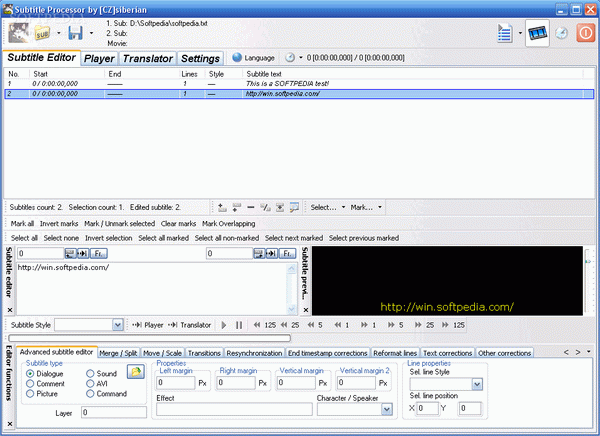Image resolution: width=600 pixels, height=436 pixels.
Task: Open subtitle file with SUB folder icon
Action: click(42, 33)
